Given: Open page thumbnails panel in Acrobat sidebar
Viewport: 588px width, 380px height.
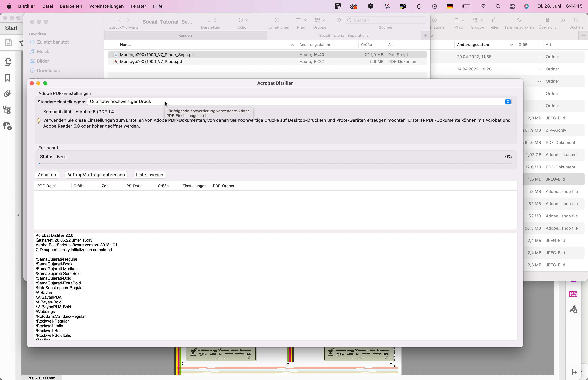Looking at the screenshot, I should point(8,62).
